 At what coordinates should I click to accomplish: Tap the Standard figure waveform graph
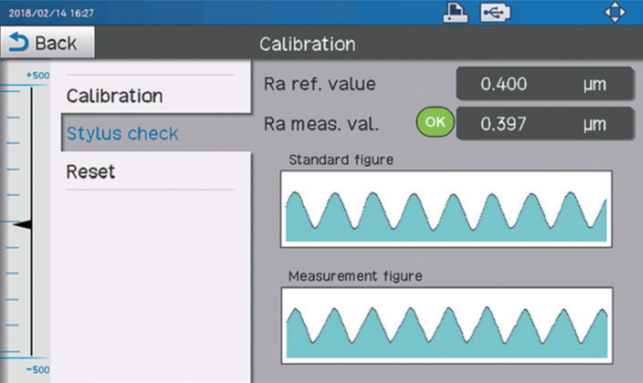446,209
